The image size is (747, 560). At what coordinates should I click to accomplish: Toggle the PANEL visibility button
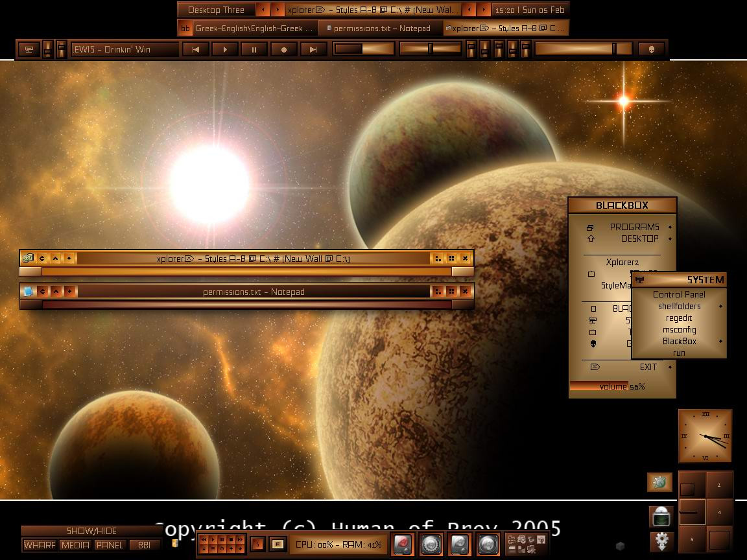110,544
